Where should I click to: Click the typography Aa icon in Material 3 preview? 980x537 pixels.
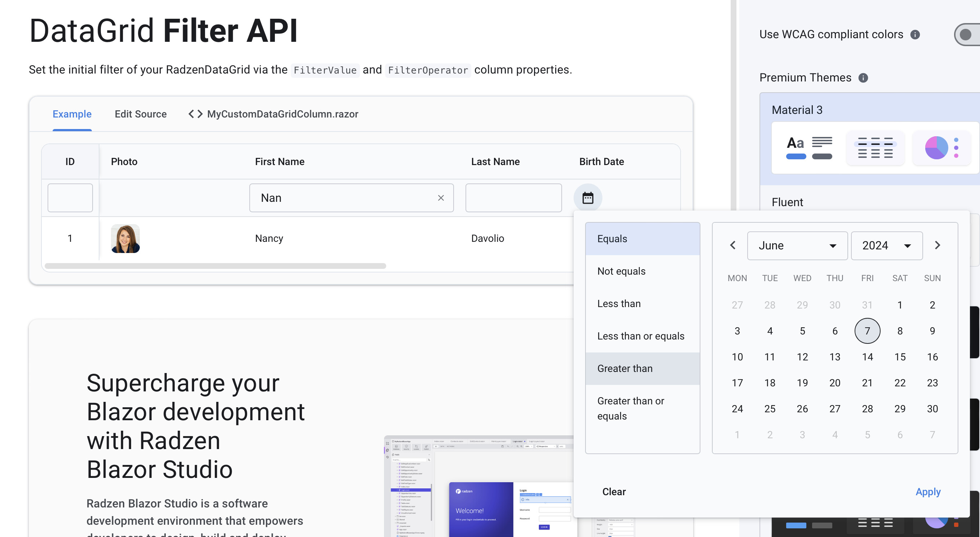[796, 144]
